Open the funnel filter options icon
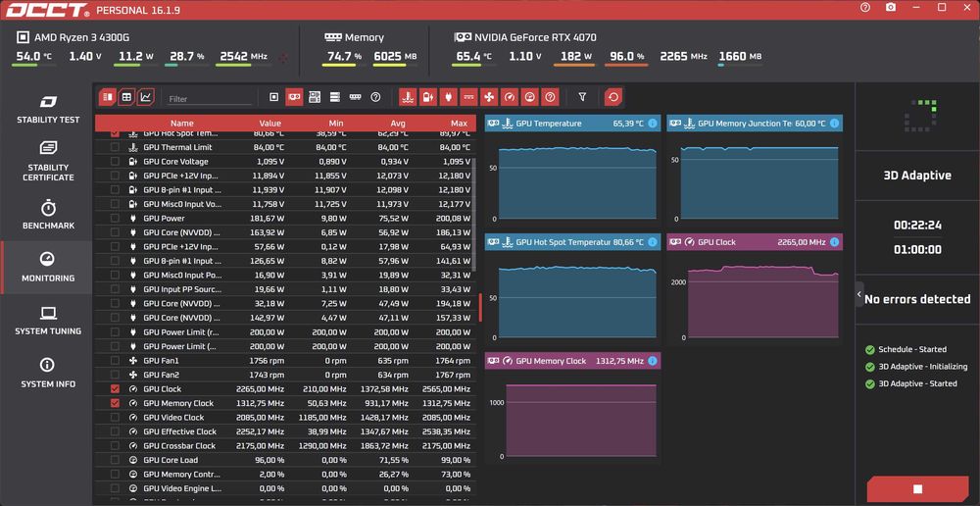Image resolution: width=980 pixels, height=506 pixels. tap(582, 97)
